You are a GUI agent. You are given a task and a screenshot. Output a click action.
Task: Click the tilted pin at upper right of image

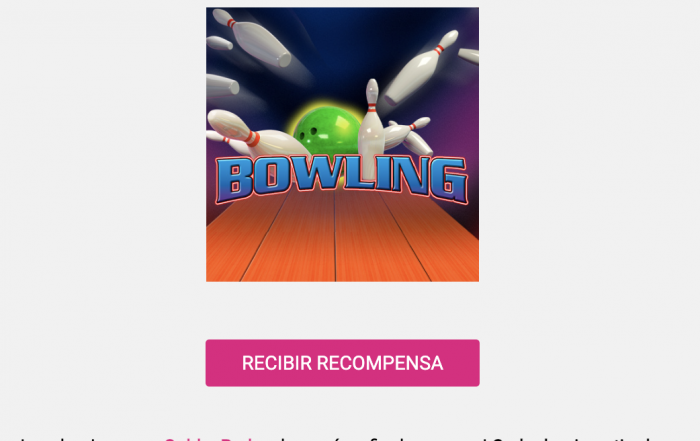[x=421, y=67]
